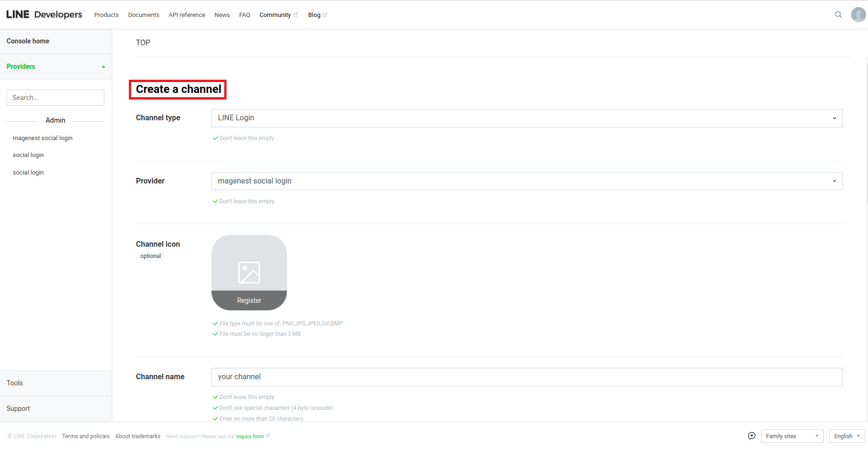868x450 pixels.
Task: Click the LINE Developers logo
Action: 44,15
